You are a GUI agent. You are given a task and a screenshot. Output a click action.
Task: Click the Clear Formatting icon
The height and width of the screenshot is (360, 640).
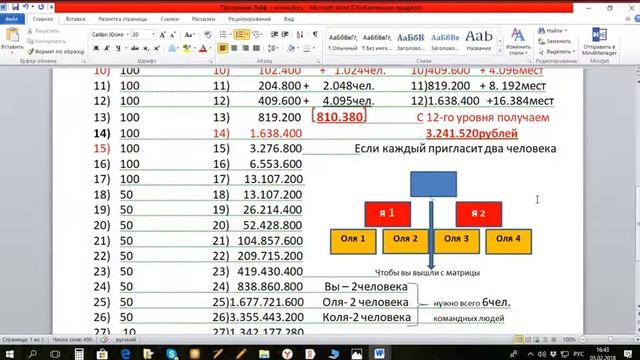pyautogui.click(x=207, y=35)
